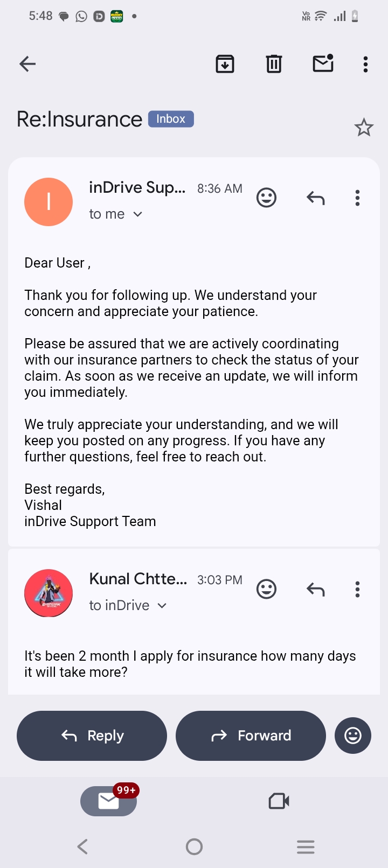Add emoji reaction to inDrive Support message
This screenshot has width=388, height=868.
tap(266, 198)
